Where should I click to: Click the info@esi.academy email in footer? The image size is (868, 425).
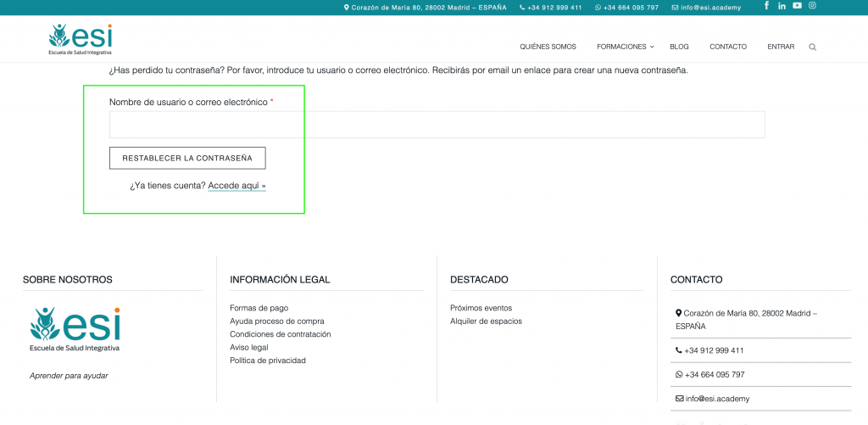click(717, 399)
